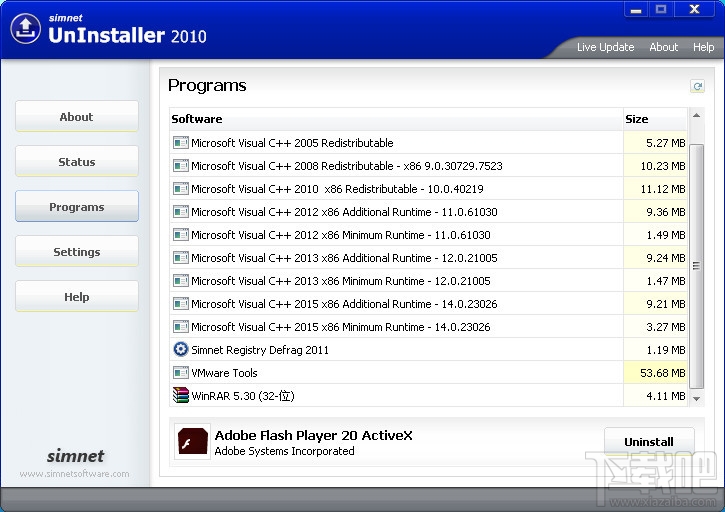Screen dimensions: 725x512
Task: Click the Simnet Registry Defrag gear icon
Action: (181, 349)
